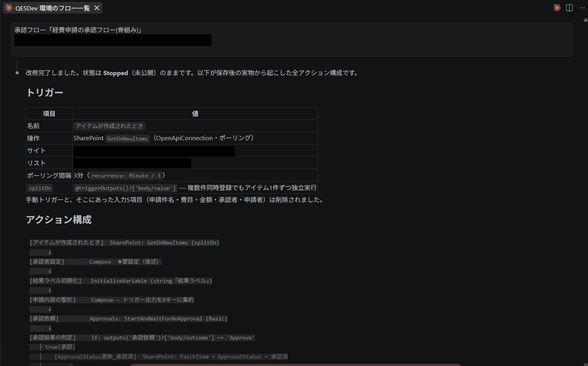Click the [結果ラベル初期化] InitializeVariable line
588x366 pixels.
click(121, 281)
